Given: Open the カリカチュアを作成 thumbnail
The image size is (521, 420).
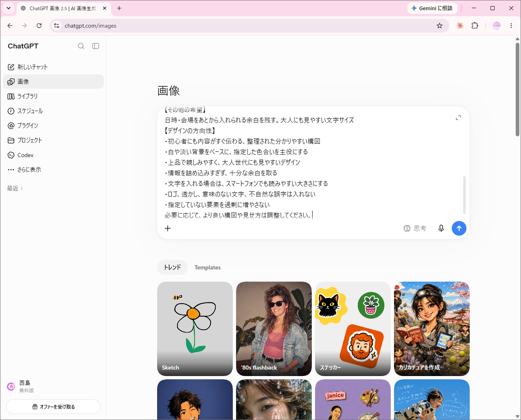Looking at the screenshot, I should (x=432, y=329).
